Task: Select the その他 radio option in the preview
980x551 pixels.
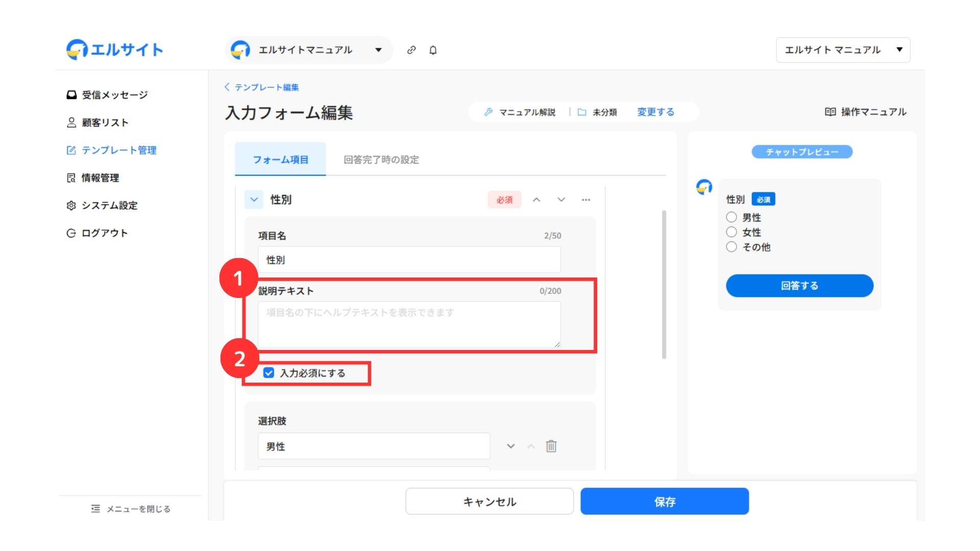Action: click(x=731, y=247)
